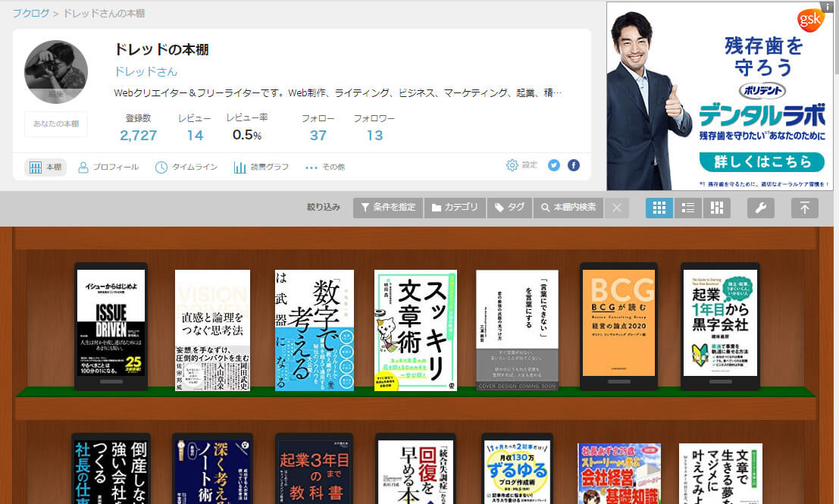Open カテゴリ folder filter
Viewport: 839px width, 504px height.
(x=455, y=208)
